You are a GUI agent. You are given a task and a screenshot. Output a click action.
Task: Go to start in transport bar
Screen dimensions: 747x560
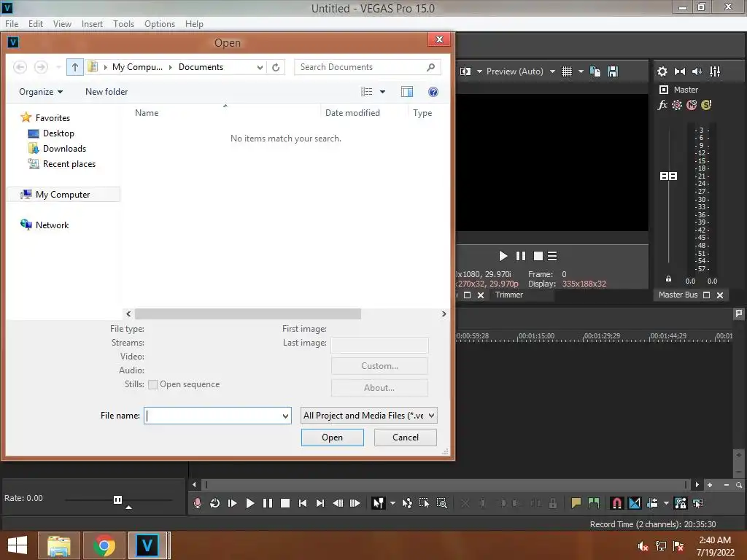tap(303, 503)
